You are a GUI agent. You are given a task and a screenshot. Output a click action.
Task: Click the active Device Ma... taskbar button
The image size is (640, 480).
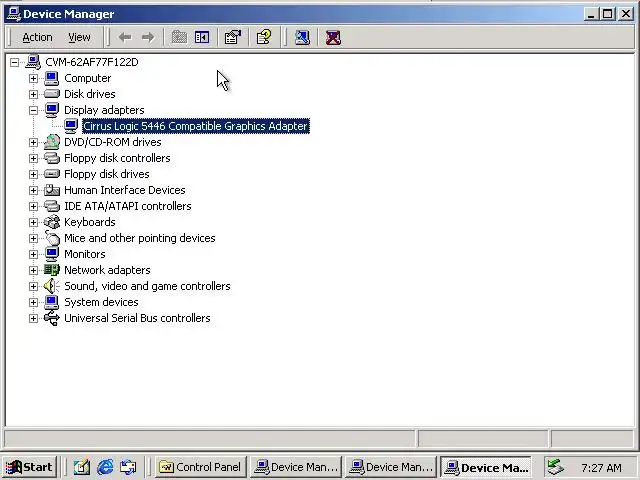tap(486, 467)
